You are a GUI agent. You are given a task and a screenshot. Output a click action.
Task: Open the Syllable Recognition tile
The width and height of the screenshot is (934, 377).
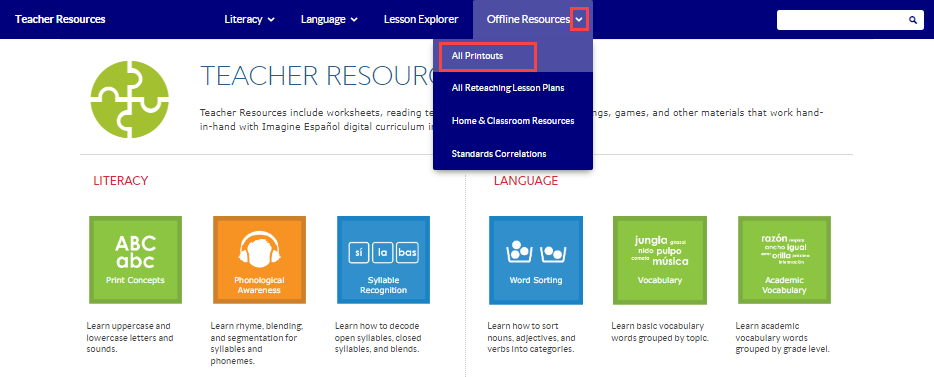[383, 260]
